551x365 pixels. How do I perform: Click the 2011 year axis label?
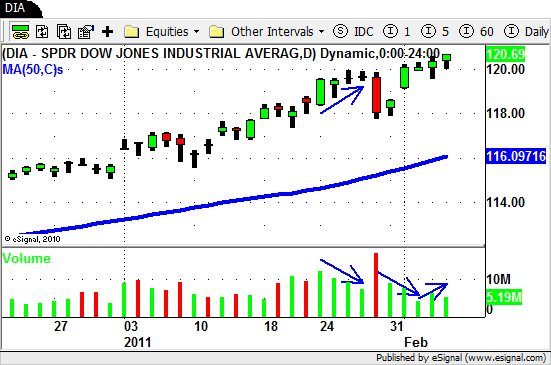[x=138, y=342]
